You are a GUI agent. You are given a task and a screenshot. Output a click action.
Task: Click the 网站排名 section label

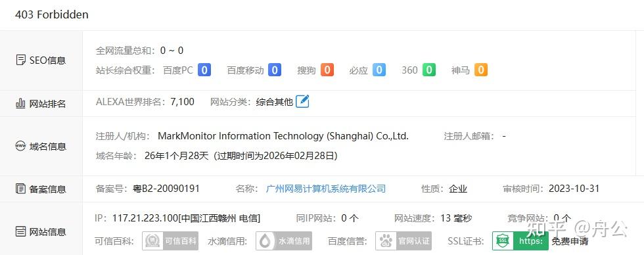point(47,103)
